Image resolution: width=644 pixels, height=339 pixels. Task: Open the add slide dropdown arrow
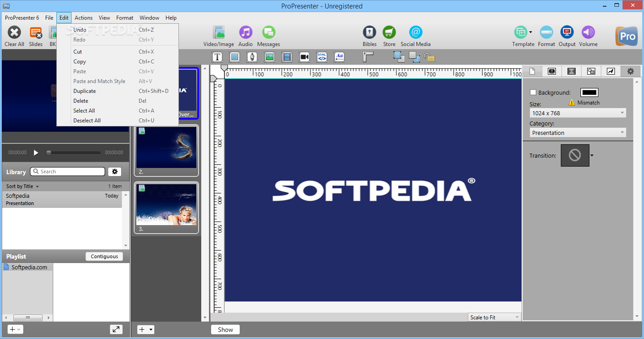click(x=151, y=330)
